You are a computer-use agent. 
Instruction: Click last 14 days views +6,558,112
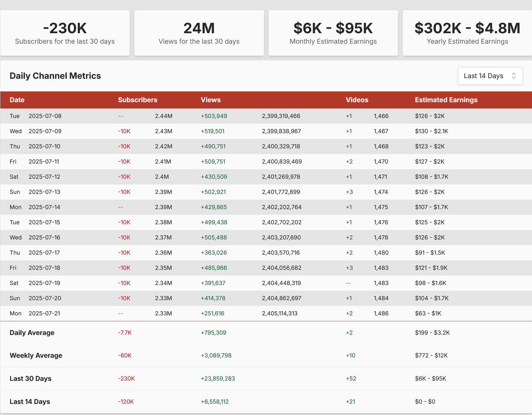(215, 402)
